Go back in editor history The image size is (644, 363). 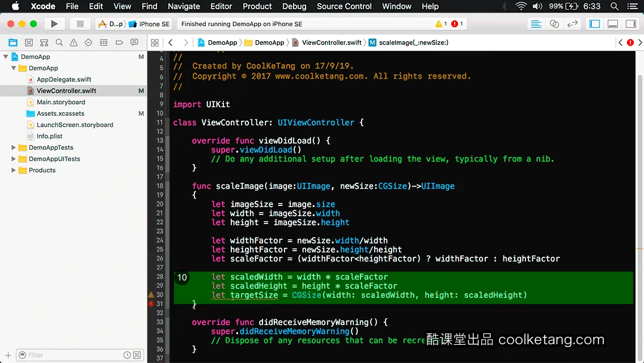[171, 43]
